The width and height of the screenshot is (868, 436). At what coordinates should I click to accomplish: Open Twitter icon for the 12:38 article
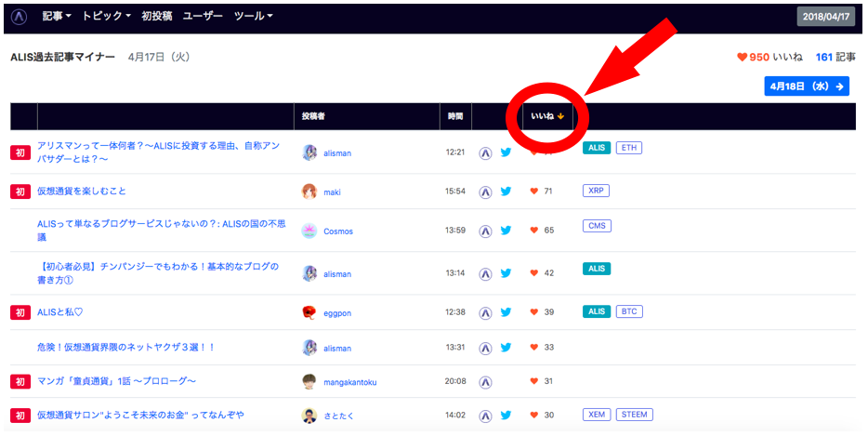tap(506, 312)
